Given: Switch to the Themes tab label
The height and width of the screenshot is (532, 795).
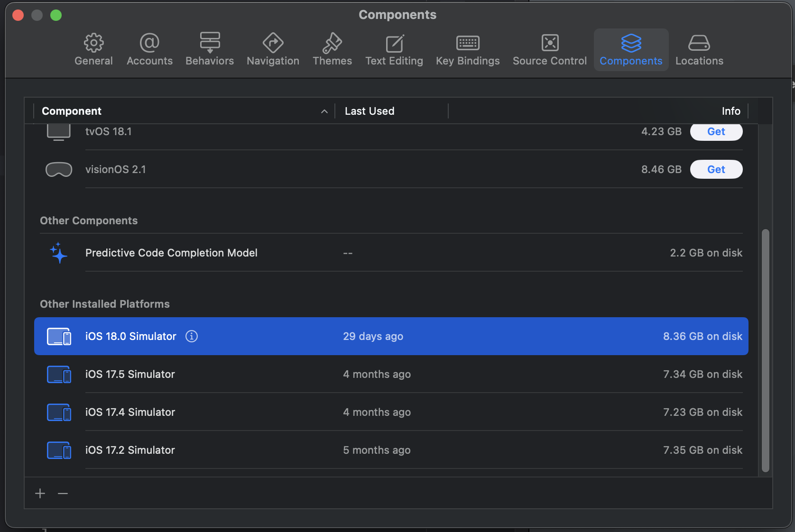Looking at the screenshot, I should 332,61.
